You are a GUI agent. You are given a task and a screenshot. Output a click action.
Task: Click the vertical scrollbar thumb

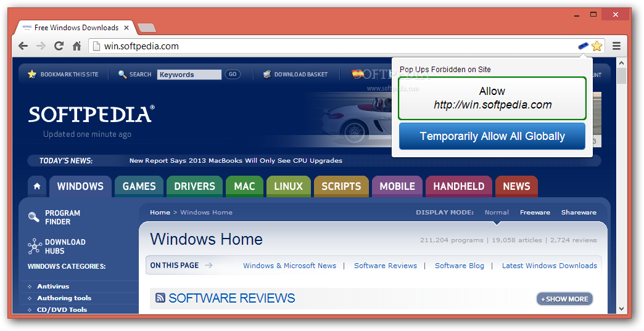tap(621, 76)
